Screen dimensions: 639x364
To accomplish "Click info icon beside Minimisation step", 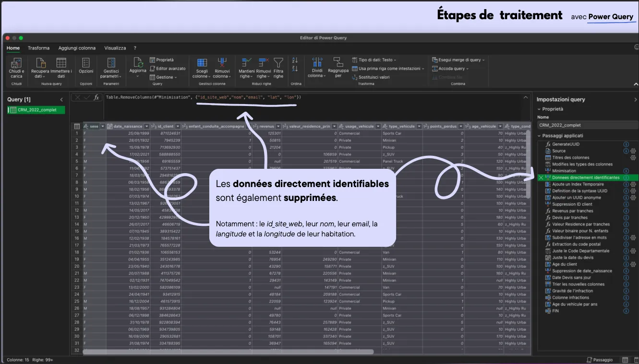I will 626,171.
